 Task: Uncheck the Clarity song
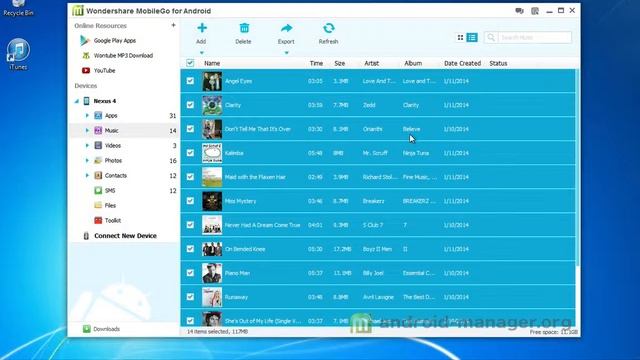point(190,105)
